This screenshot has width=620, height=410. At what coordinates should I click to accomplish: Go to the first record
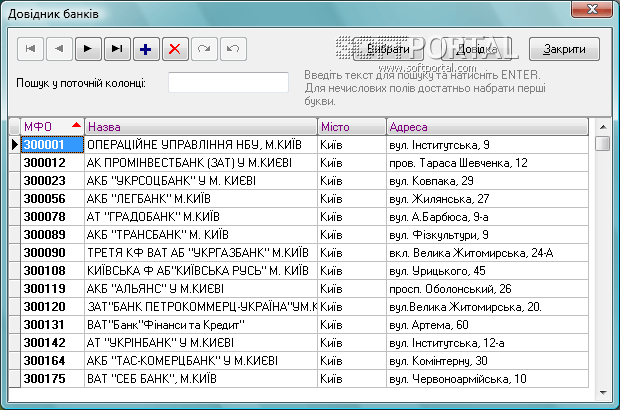point(30,49)
